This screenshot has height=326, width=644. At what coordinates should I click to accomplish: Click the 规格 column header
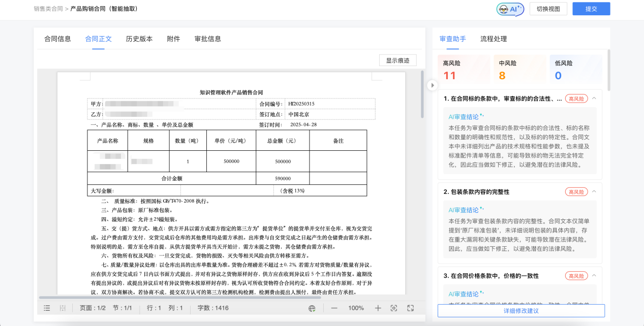click(148, 141)
